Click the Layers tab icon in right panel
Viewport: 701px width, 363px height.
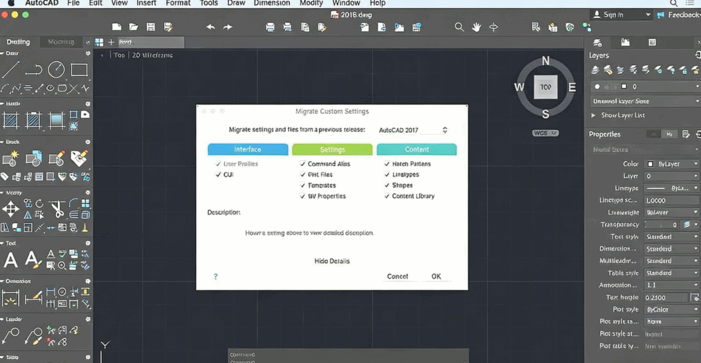[597, 43]
